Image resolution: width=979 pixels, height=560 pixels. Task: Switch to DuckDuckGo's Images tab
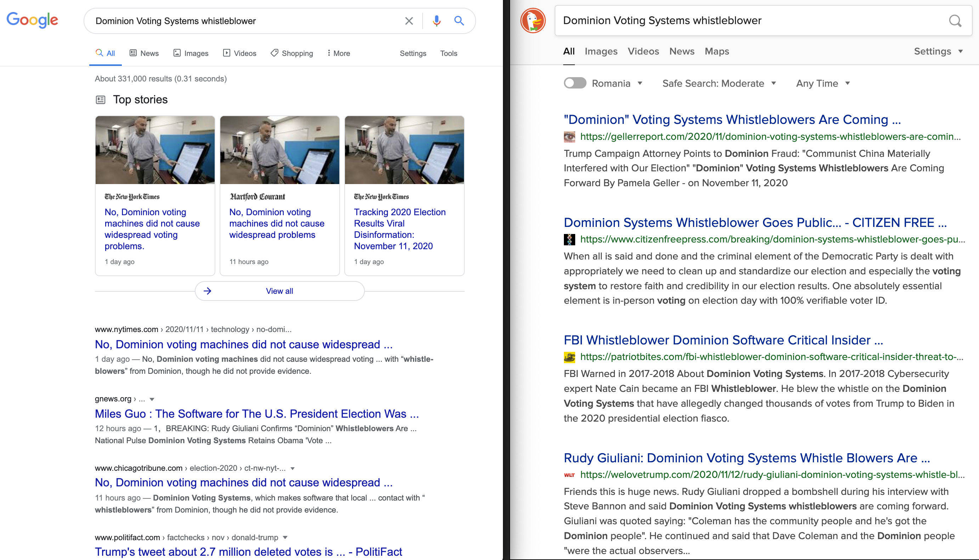tap(601, 51)
